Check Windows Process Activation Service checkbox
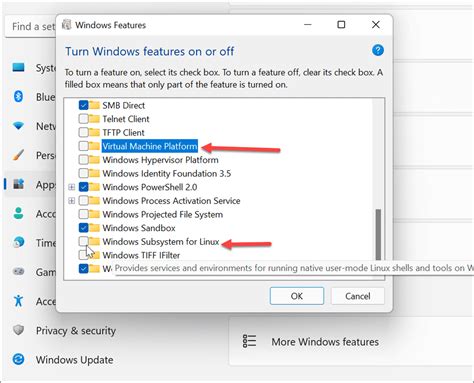 83,201
